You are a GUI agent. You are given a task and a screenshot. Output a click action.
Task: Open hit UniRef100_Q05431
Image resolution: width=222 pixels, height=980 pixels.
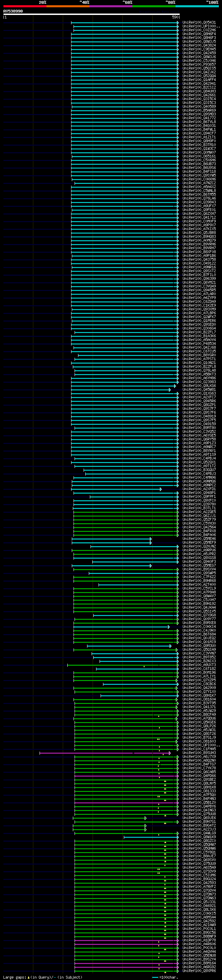[199, 23]
